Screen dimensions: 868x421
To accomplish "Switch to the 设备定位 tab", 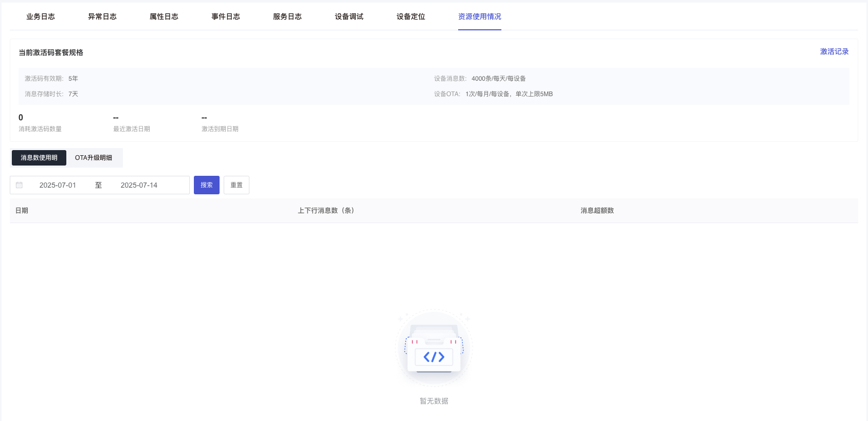I will tap(411, 16).
